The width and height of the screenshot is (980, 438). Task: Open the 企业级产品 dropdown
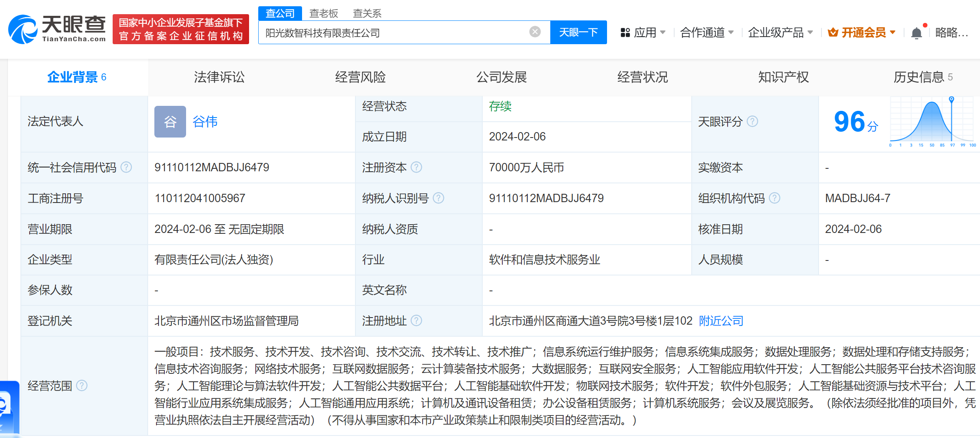tap(780, 33)
